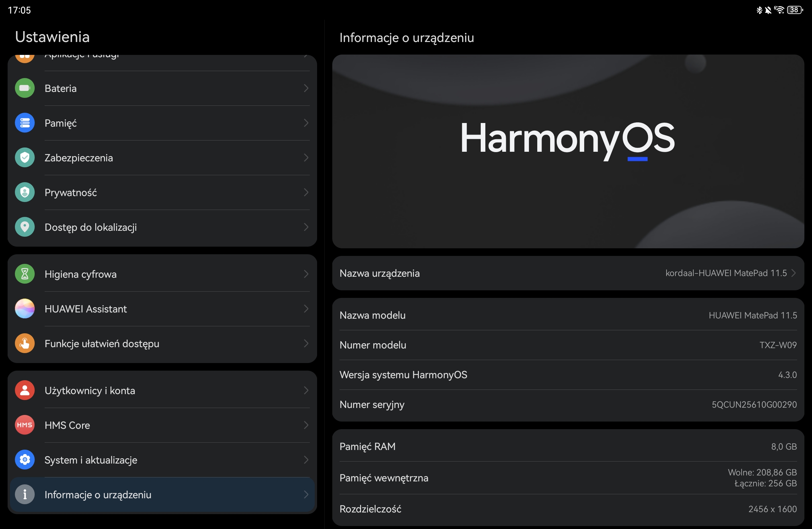Open the HMS Core entry

coord(162,425)
